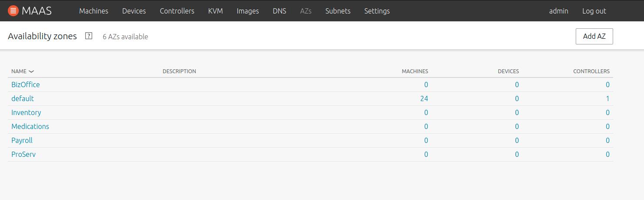This screenshot has height=200, width=644.
Task: View the default zone's 1 controller
Action: [x=607, y=98]
